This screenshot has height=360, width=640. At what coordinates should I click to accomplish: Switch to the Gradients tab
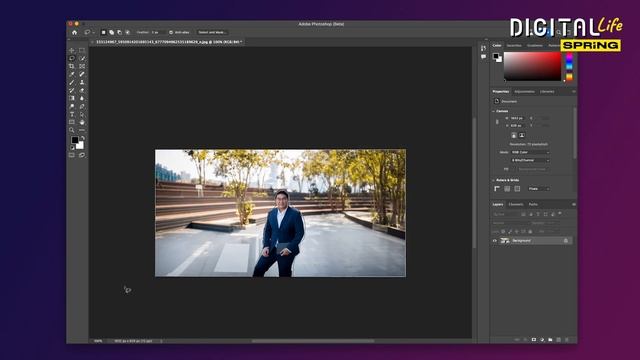tap(535, 45)
